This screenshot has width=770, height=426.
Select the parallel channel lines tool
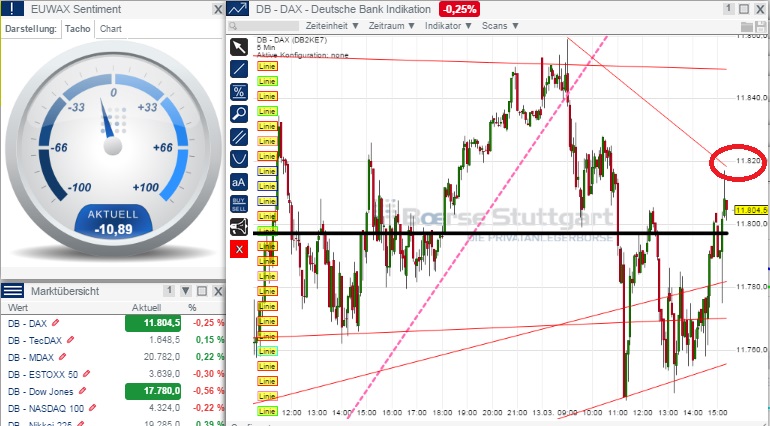tap(239, 137)
